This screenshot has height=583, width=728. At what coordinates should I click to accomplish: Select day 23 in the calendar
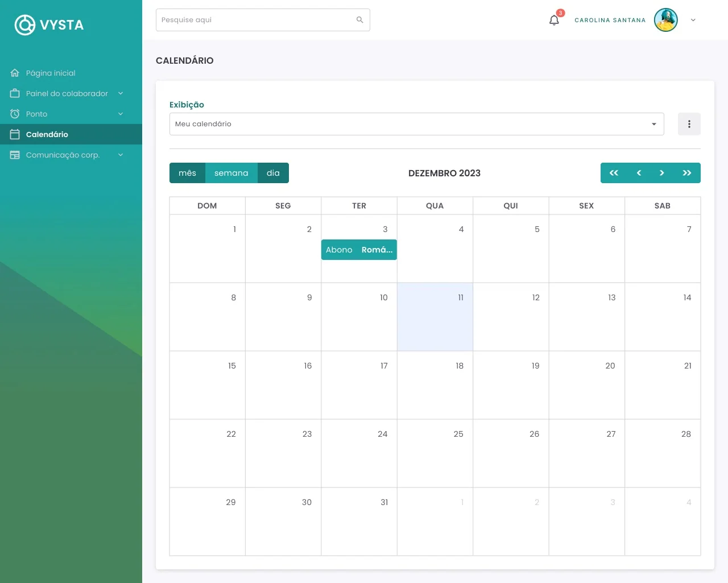[x=283, y=453]
